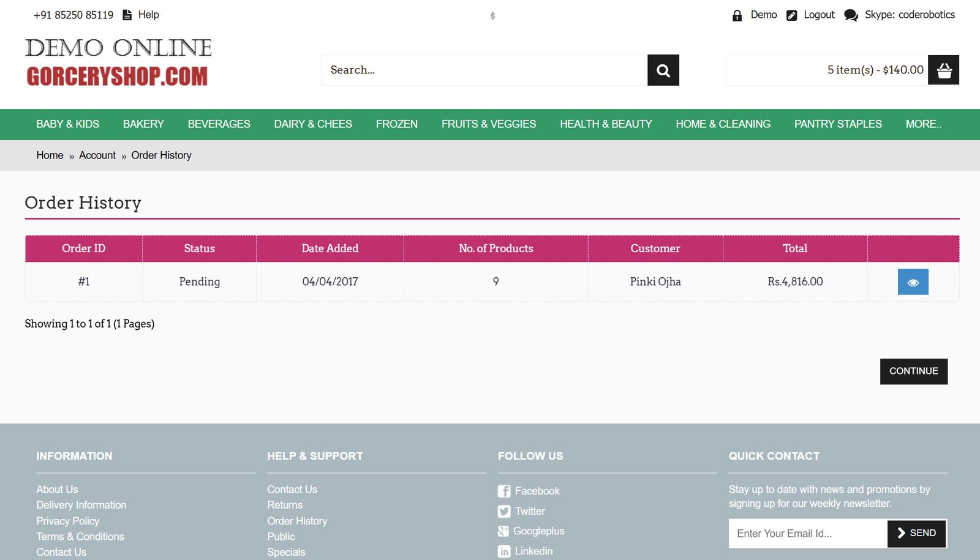Open Specials footer link
This screenshot has width=980, height=560.
(286, 552)
